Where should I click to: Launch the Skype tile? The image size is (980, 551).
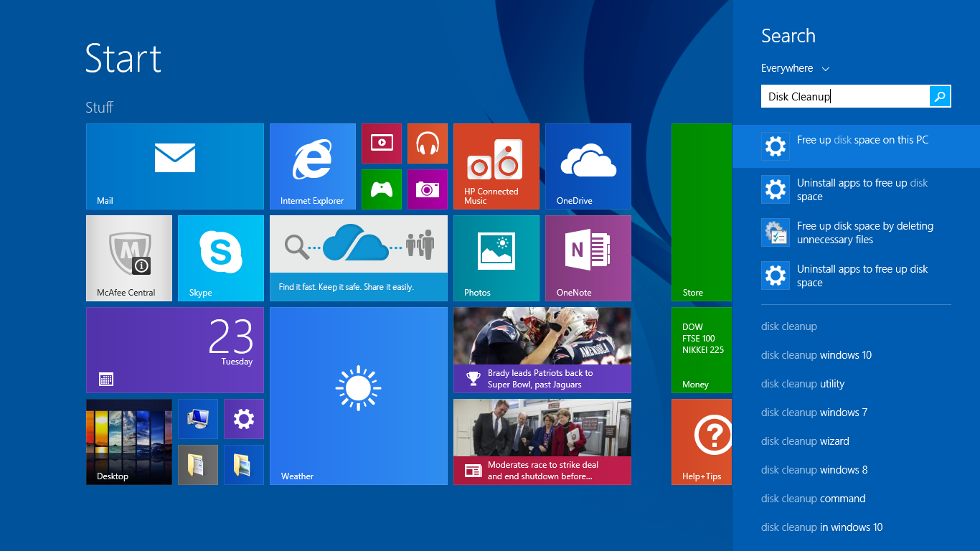click(x=221, y=258)
